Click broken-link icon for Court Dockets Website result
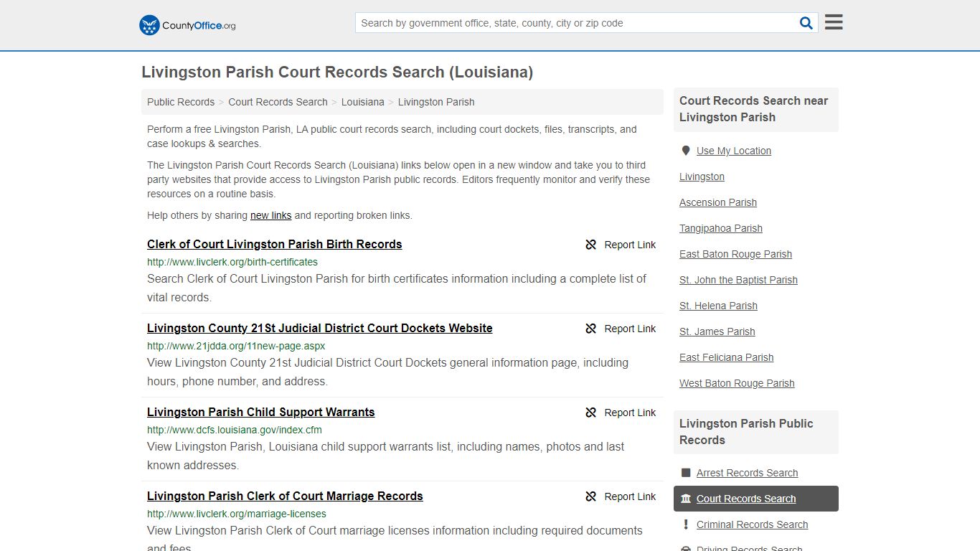 coord(591,329)
